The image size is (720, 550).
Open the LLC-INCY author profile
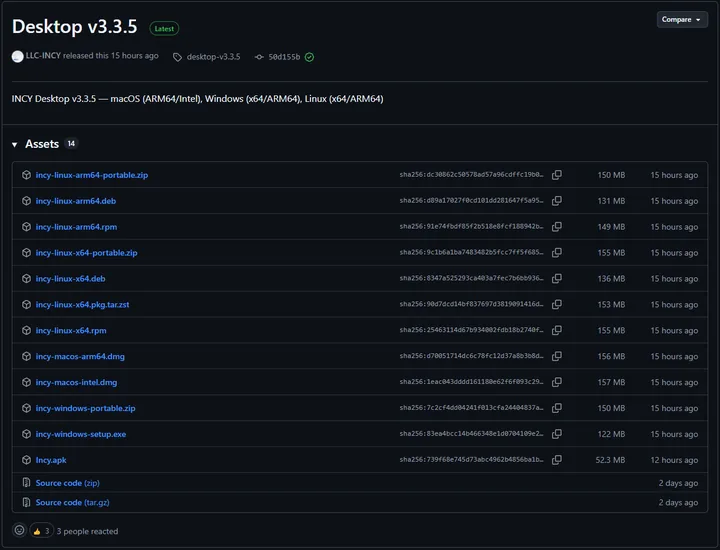[x=43, y=56]
